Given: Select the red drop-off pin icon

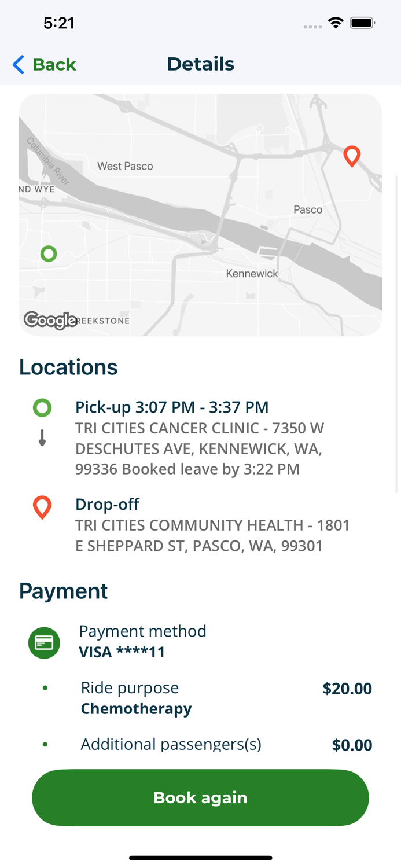Looking at the screenshot, I should tap(42, 507).
